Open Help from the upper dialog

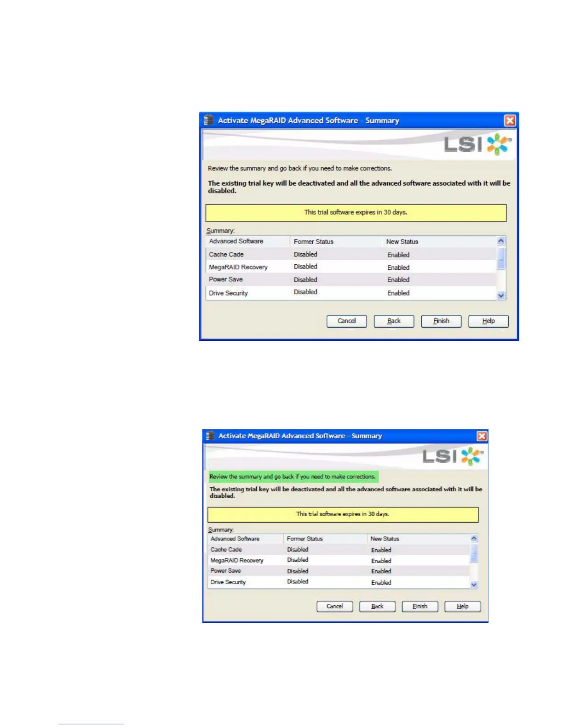(488, 321)
